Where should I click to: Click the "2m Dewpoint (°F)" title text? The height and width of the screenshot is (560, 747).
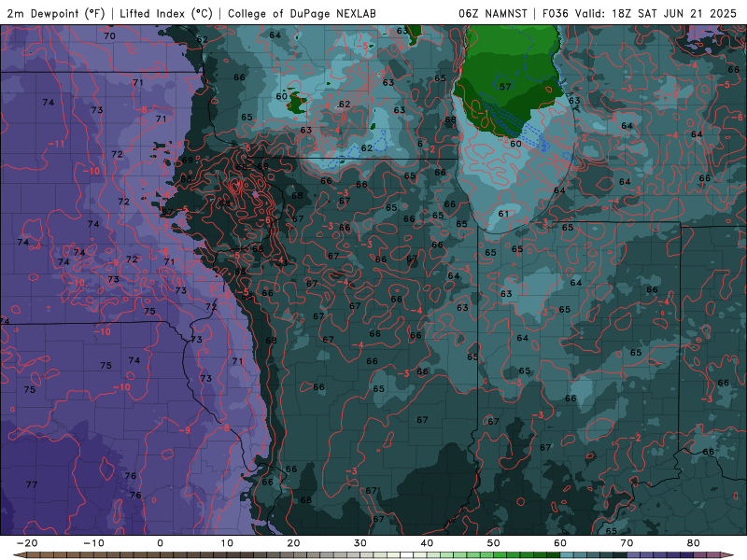tap(56, 13)
